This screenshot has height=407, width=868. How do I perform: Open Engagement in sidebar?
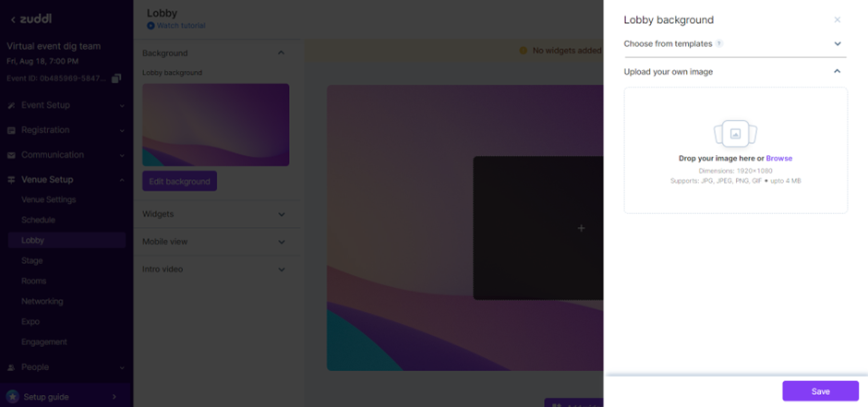(44, 341)
